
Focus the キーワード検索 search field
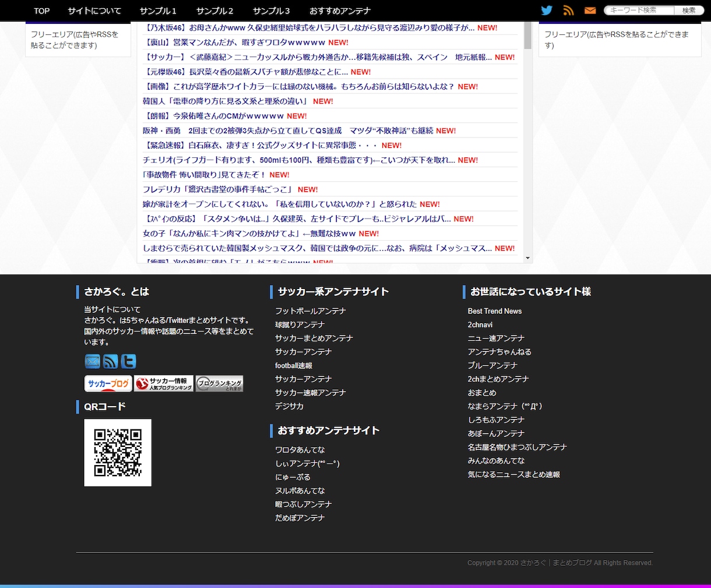pyautogui.click(x=639, y=10)
